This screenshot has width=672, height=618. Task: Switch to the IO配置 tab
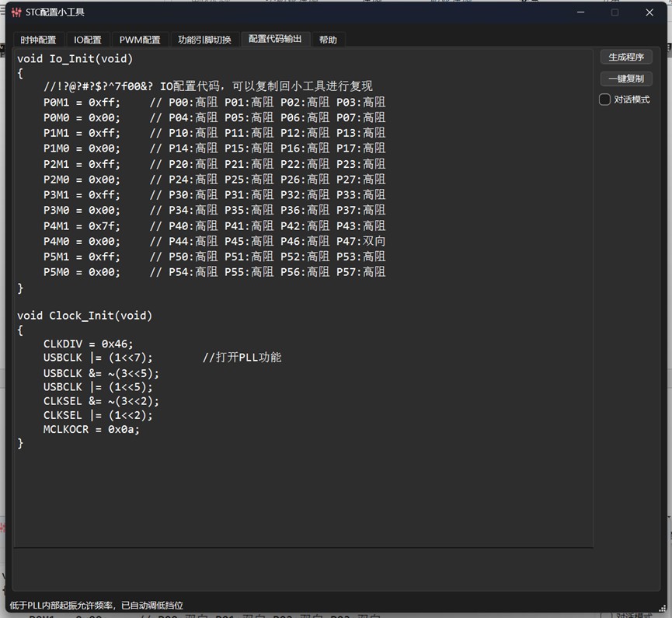(x=88, y=40)
